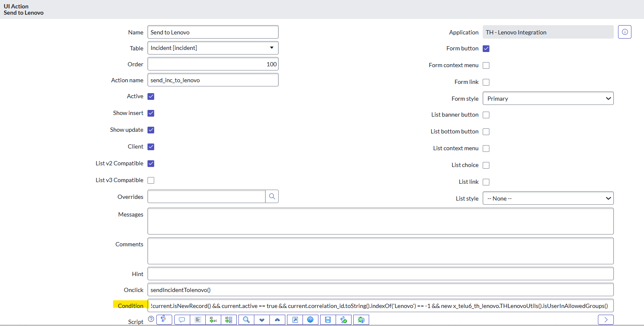Click the Condition field label
644x326 pixels.
[x=130, y=306]
